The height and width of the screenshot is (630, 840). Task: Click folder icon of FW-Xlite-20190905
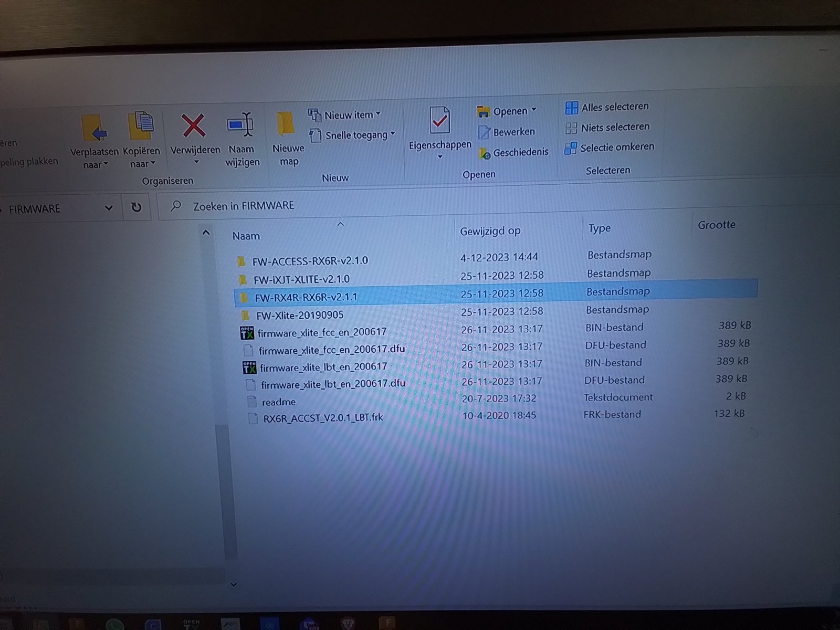245,316
